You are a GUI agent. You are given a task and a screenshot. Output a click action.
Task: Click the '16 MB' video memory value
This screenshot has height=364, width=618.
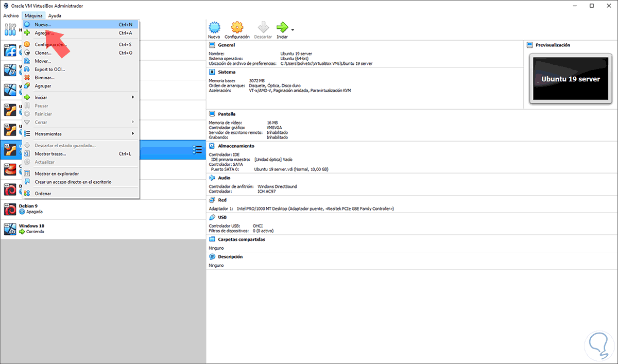272,123
